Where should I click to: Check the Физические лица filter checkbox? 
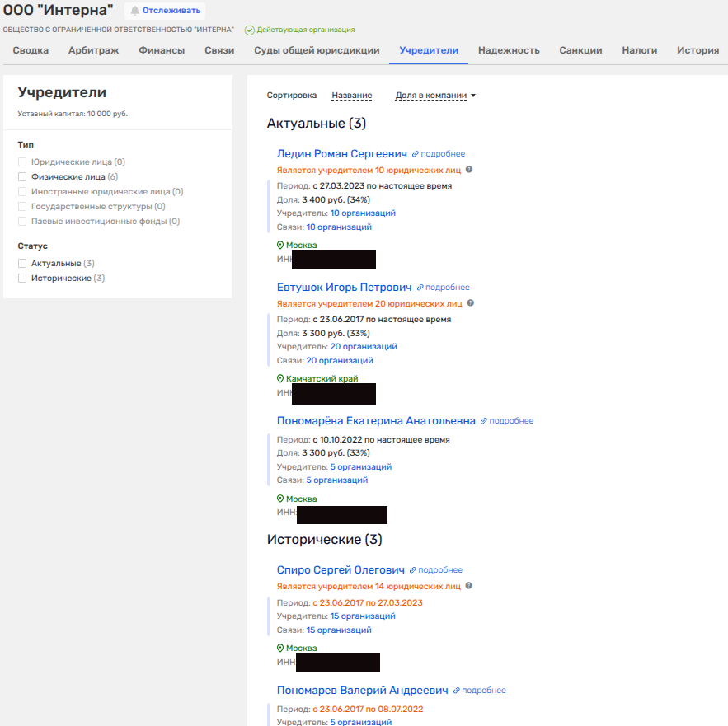tap(23, 176)
